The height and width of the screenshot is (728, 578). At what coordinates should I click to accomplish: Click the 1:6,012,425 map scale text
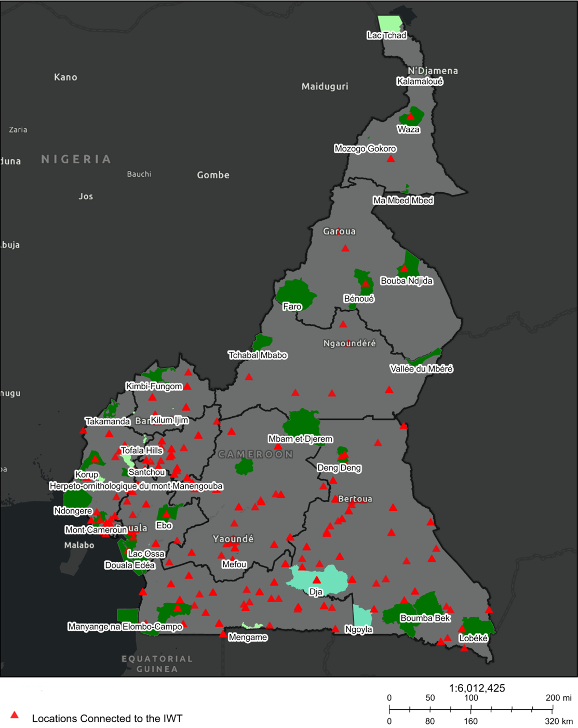(x=477, y=689)
